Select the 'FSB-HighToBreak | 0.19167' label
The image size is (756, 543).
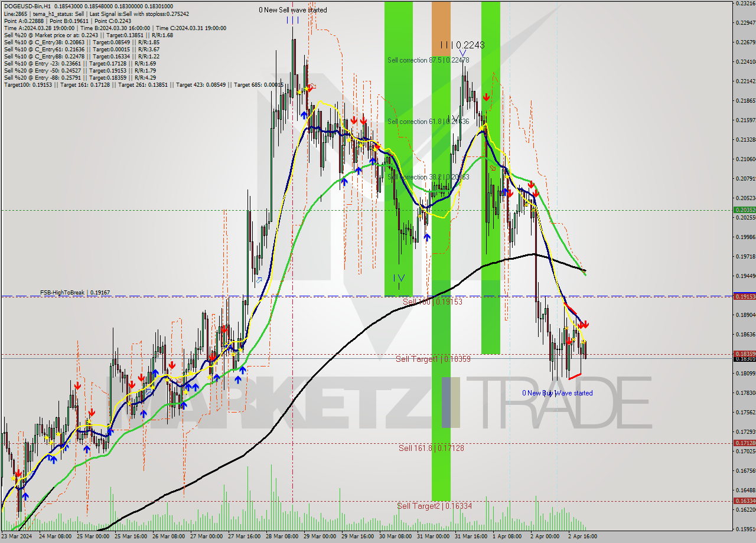(75, 293)
